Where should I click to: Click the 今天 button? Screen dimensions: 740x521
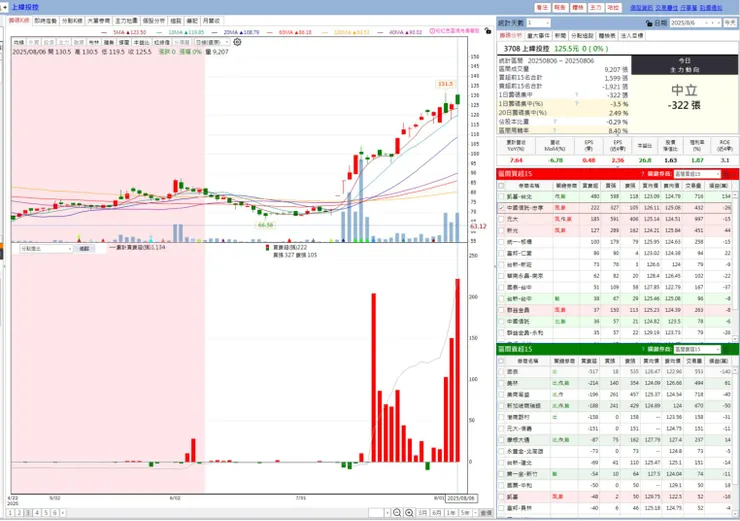730,23
